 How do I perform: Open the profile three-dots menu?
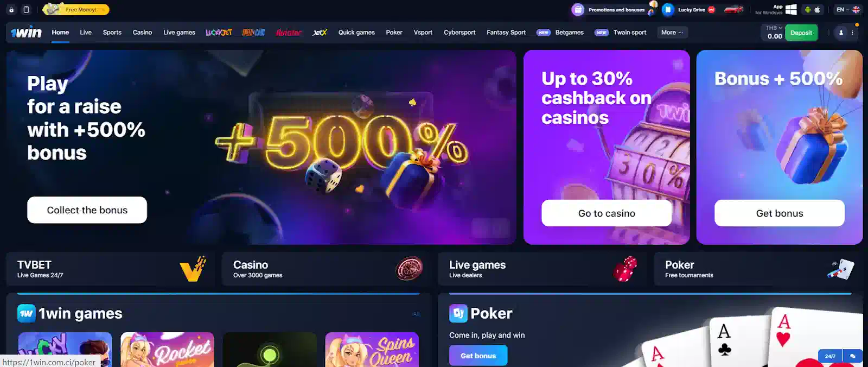pos(853,33)
